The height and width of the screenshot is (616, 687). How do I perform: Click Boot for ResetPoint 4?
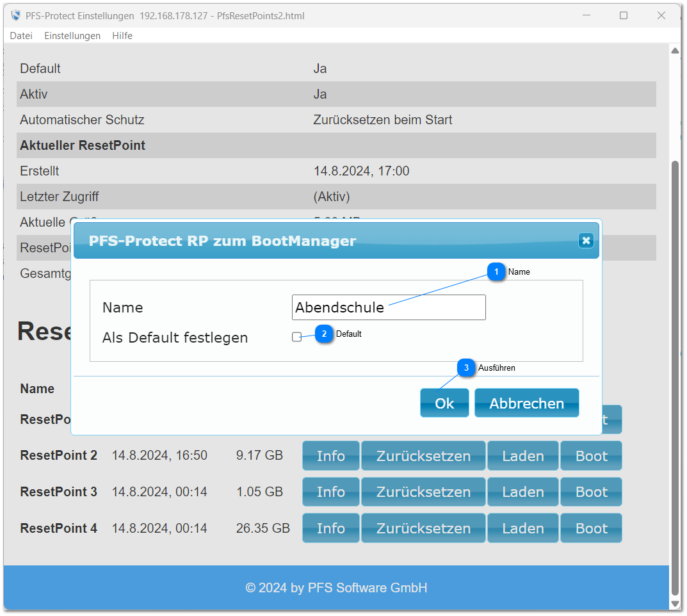point(591,528)
